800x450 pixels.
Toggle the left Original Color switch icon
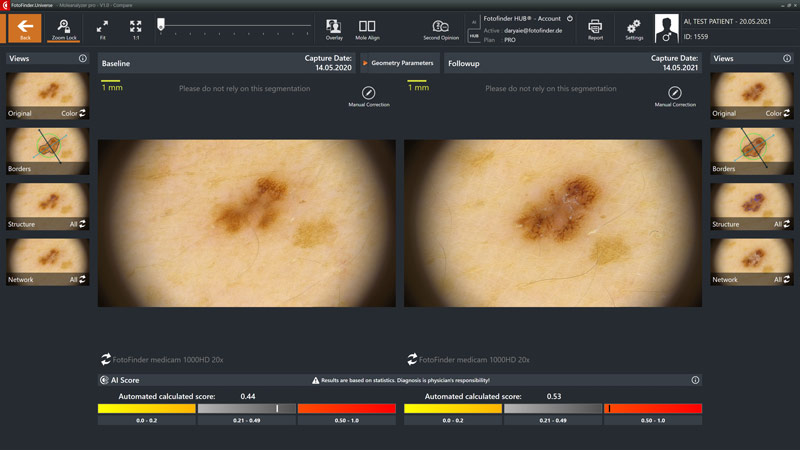click(82, 113)
